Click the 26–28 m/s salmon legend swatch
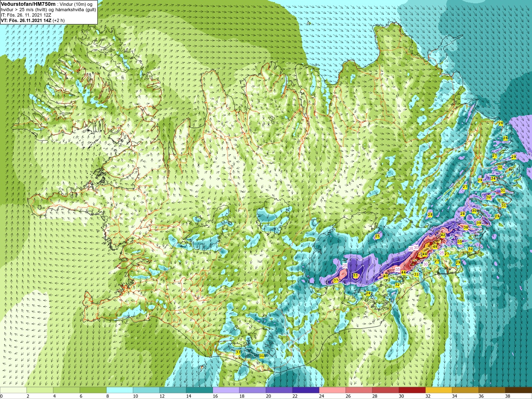The height and width of the screenshot is (399, 532). click(359, 390)
